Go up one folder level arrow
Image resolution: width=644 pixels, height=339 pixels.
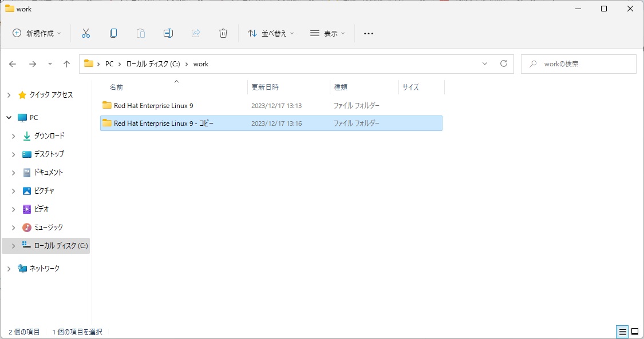coord(66,64)
